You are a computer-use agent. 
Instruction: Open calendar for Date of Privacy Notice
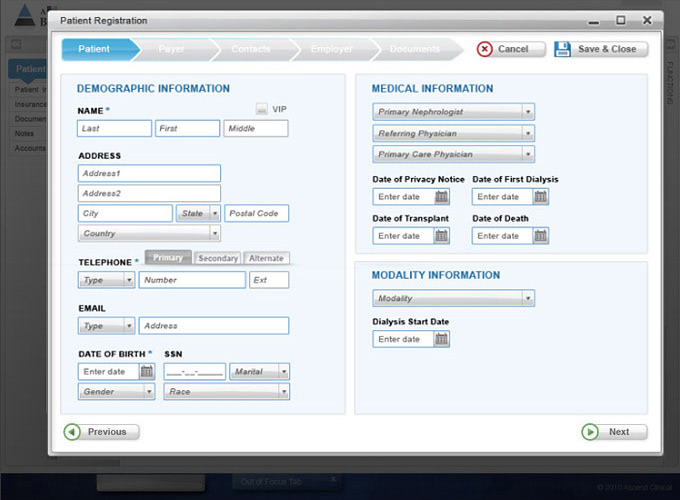point(441,197)
